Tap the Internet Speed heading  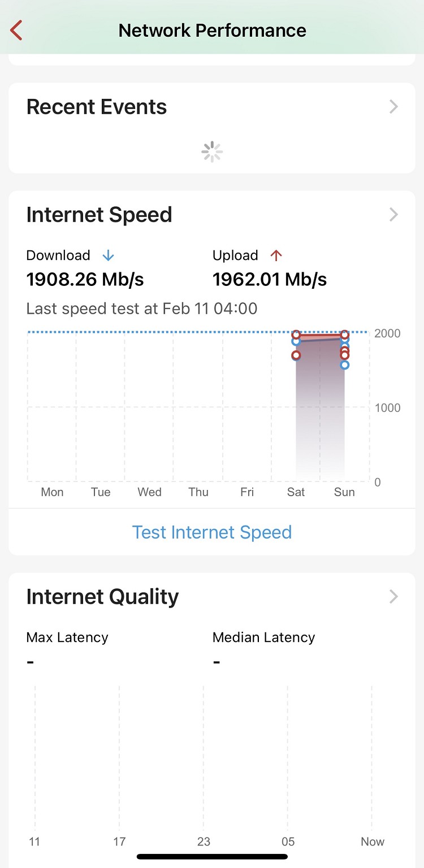coord(99,215)
